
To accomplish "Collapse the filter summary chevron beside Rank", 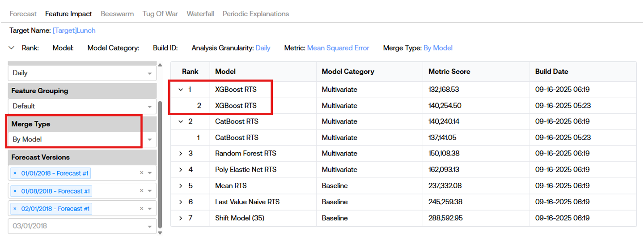I will [12, 48].
